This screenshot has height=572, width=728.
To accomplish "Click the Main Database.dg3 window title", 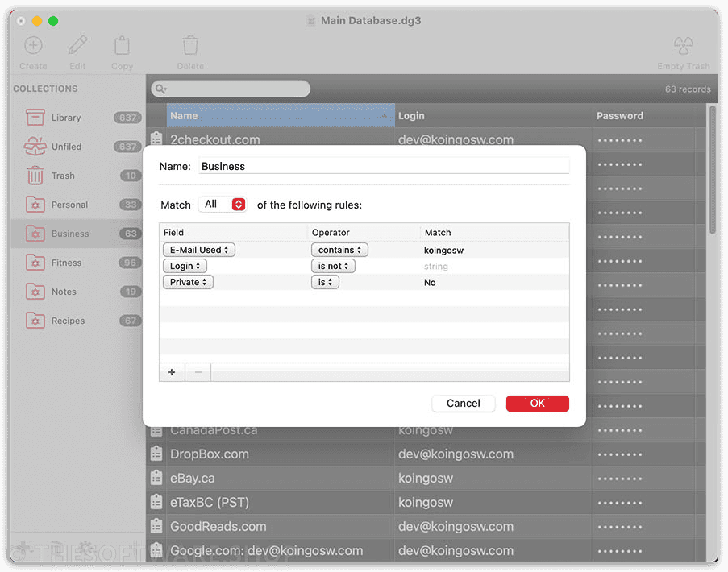I will click(371, 20).
